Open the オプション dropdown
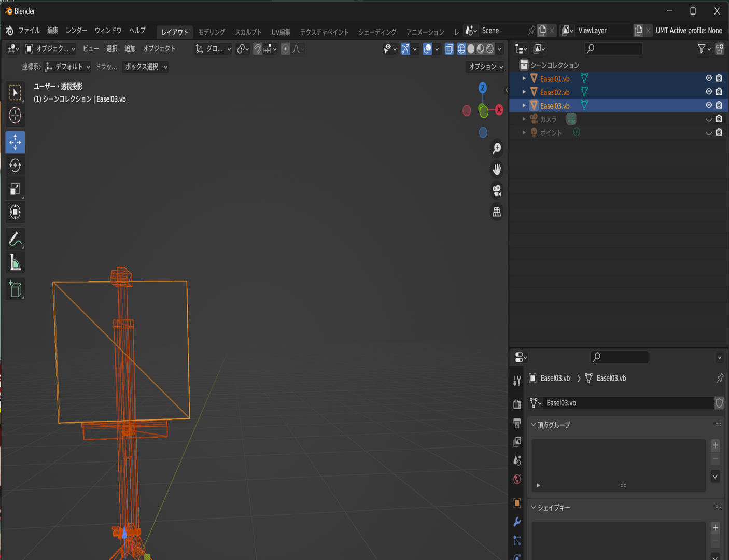The width and height of the screenshot is (729, 560). coord(485,67)
